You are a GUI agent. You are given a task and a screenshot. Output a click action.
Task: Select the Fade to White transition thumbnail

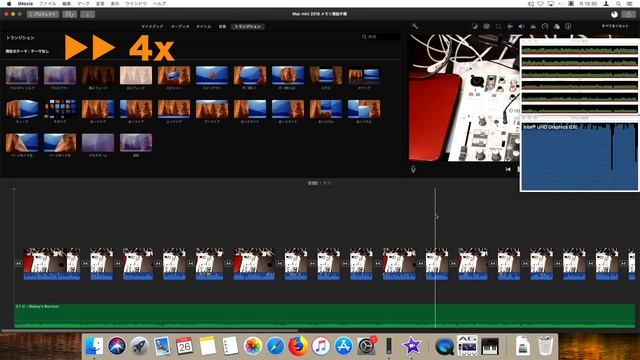(136, 75)
